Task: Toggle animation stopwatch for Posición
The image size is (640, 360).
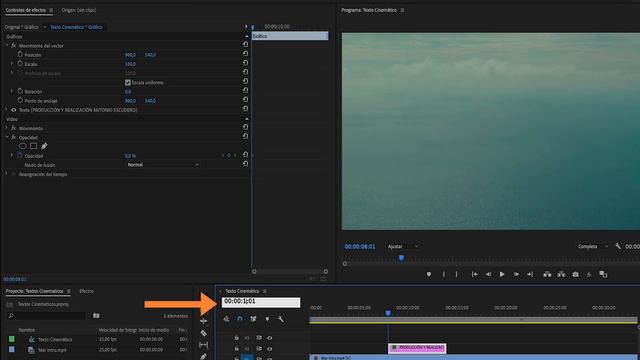Action: point(20,54)
